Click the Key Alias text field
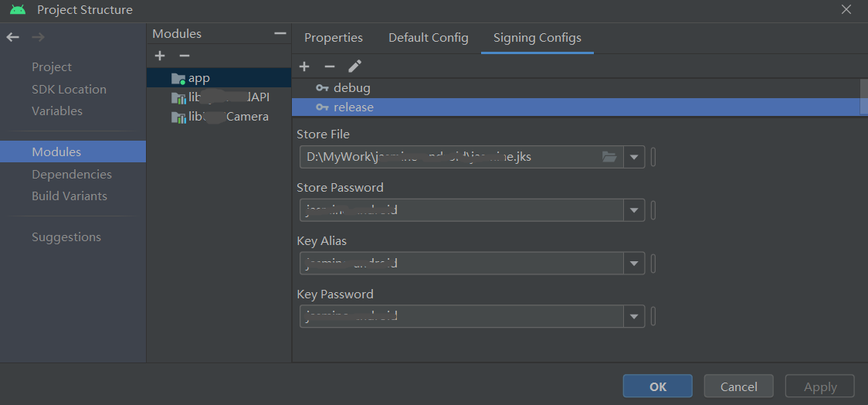 [461, 264]
